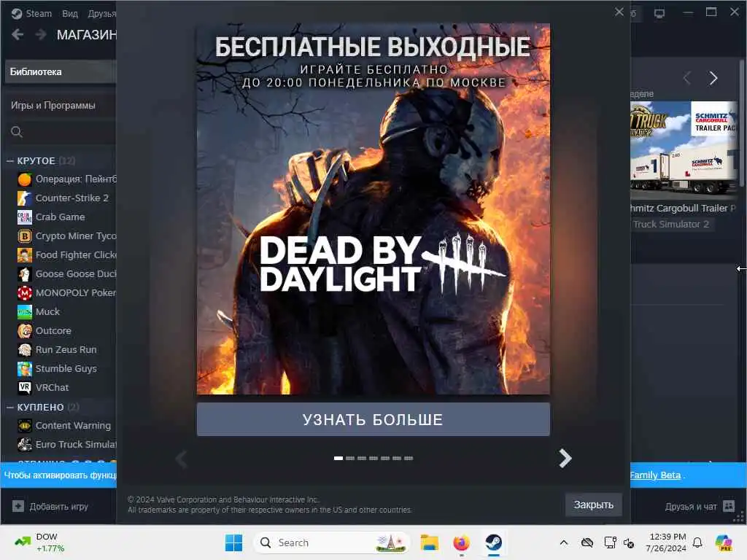Select the Библиотека home entry
The width and height of the screenshot is (747, 560).
tap(61, 72)
